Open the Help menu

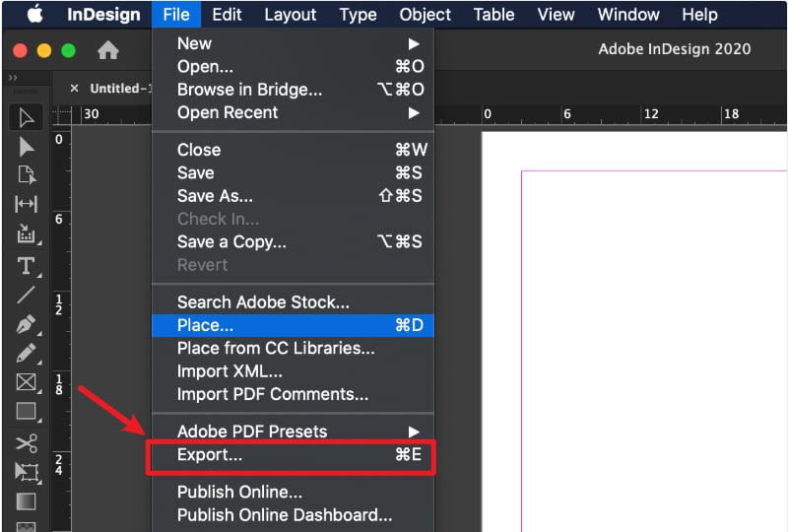[699, 14]
